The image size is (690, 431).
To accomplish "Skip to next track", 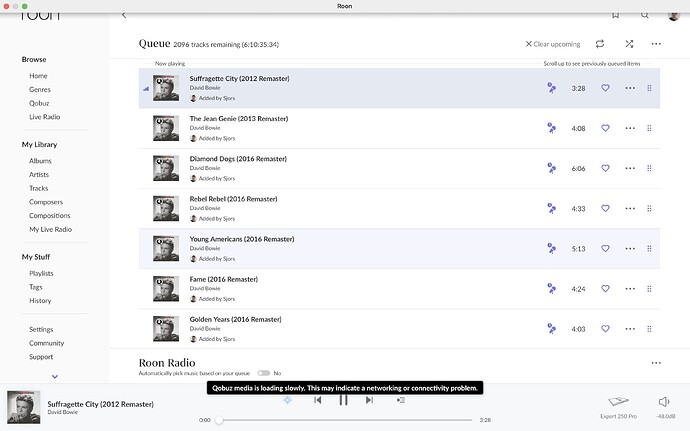I will [x=369, y=400].
